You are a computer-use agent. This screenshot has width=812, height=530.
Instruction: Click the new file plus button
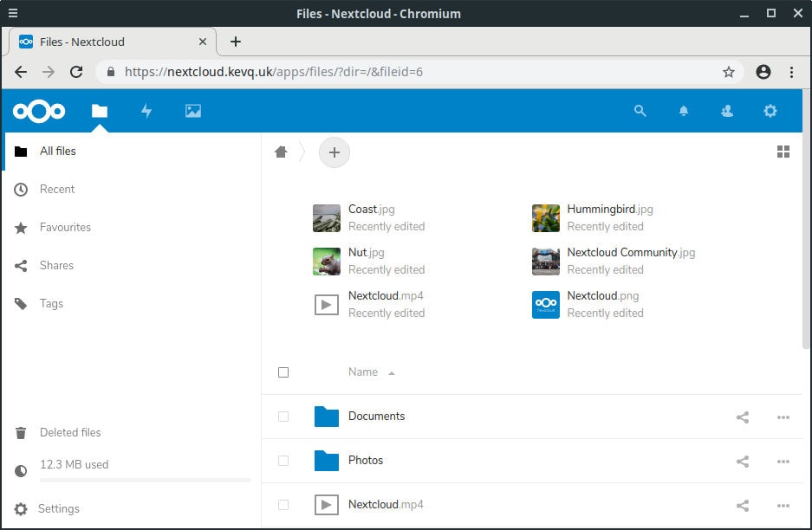335,152
